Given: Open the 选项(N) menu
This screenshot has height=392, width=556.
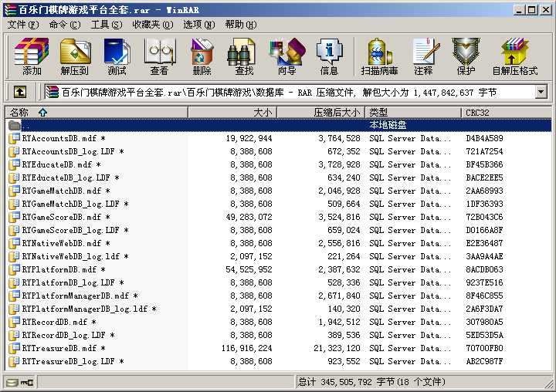Looking at the screenshot, I should click(x=199, y=25).
